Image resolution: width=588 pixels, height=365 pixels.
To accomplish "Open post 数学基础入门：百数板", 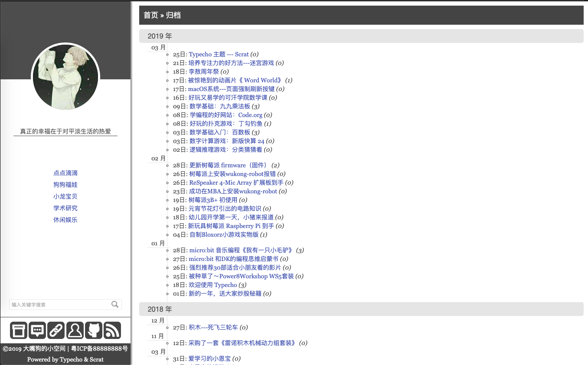I will [220, 132].
